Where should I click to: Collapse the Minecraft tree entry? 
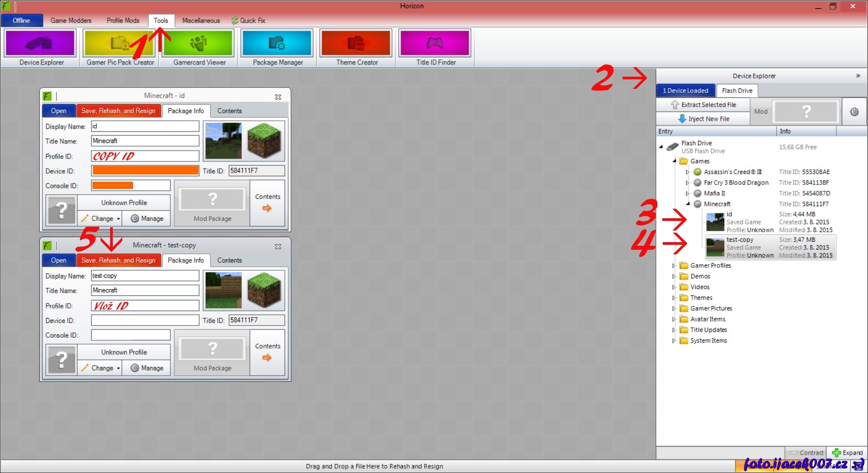(688, 204)
